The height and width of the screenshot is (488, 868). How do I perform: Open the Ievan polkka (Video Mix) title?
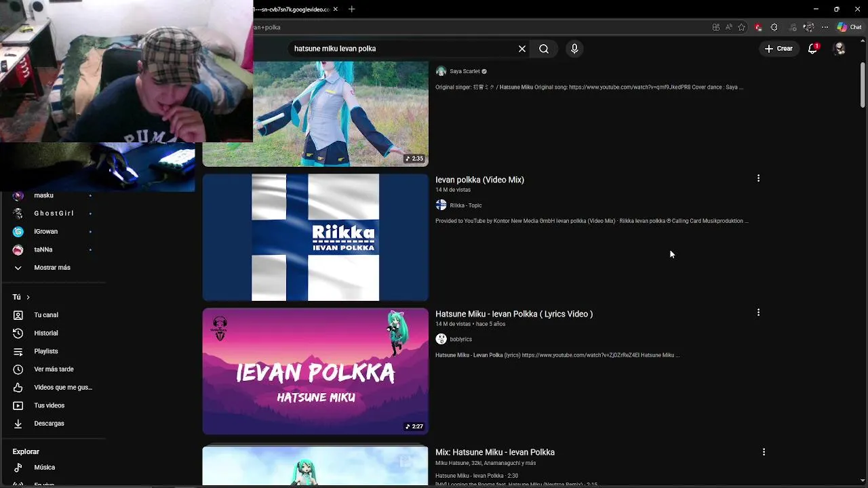coord(479,180)
